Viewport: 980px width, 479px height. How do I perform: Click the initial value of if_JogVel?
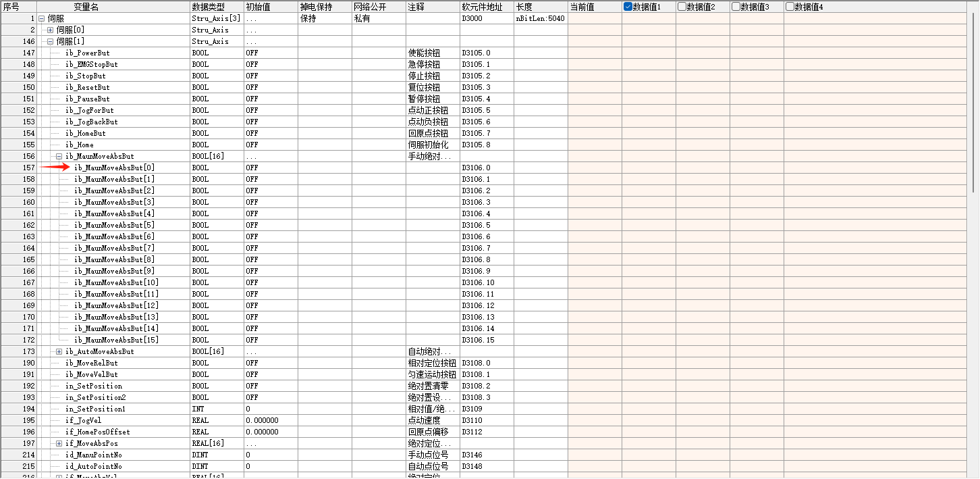262,421
